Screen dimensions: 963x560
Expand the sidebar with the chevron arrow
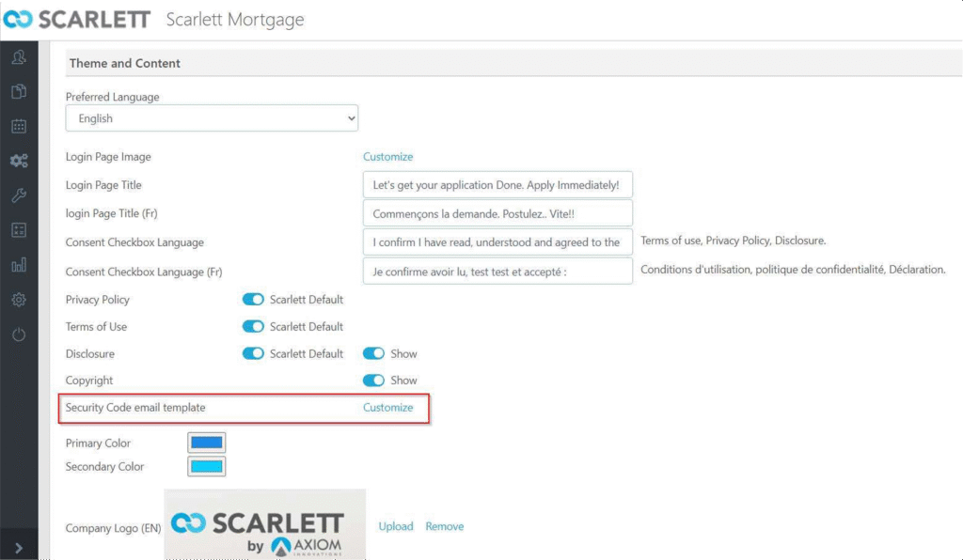tap(19, 548)
